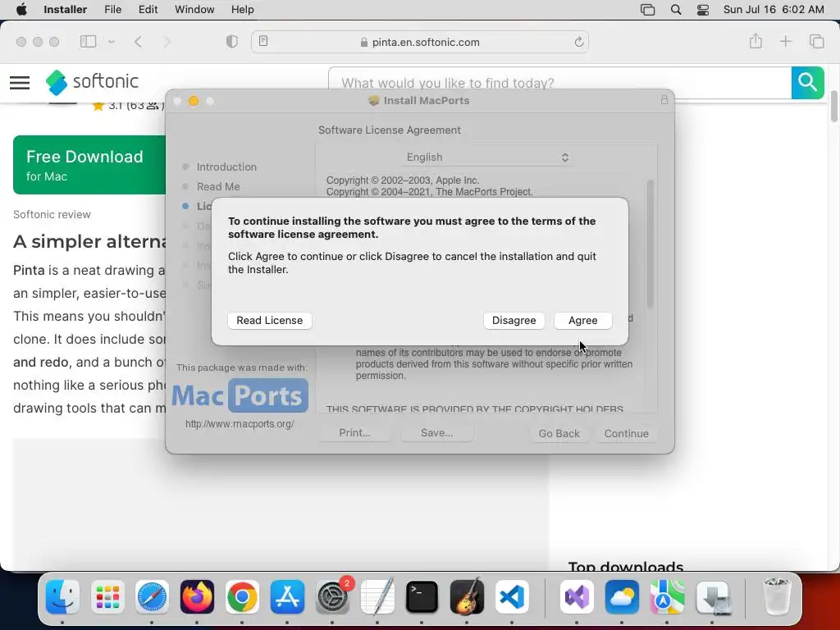Open Terminal from the Dock
840x630 pixels.
422,596
